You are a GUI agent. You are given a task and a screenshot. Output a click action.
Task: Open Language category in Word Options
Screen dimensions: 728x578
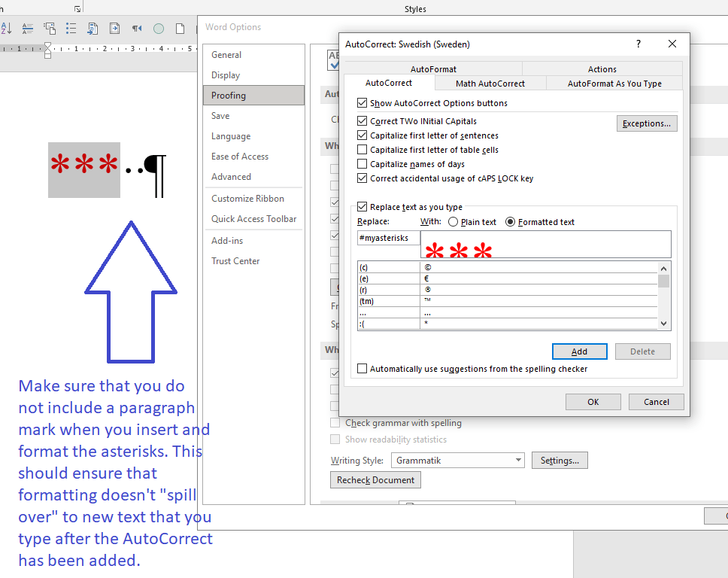click(x=253, y=136)
